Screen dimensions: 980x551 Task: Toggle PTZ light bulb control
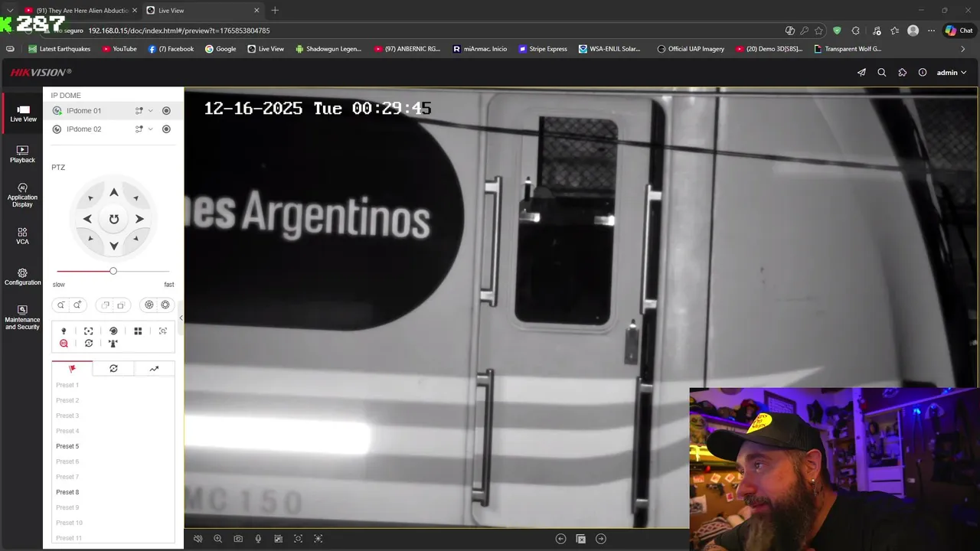click(64, 331)
